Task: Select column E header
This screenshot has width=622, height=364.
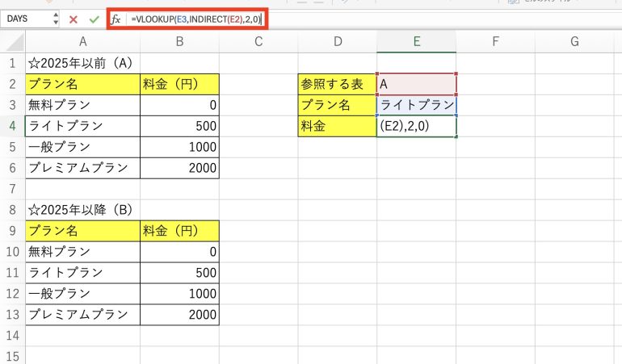Action: pos(416,42)
